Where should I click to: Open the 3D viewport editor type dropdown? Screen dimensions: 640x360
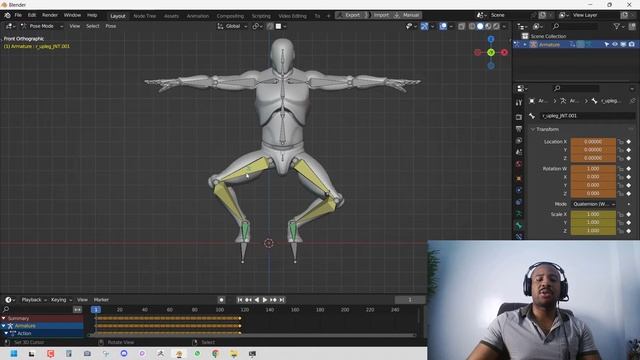tap(11, 26)
